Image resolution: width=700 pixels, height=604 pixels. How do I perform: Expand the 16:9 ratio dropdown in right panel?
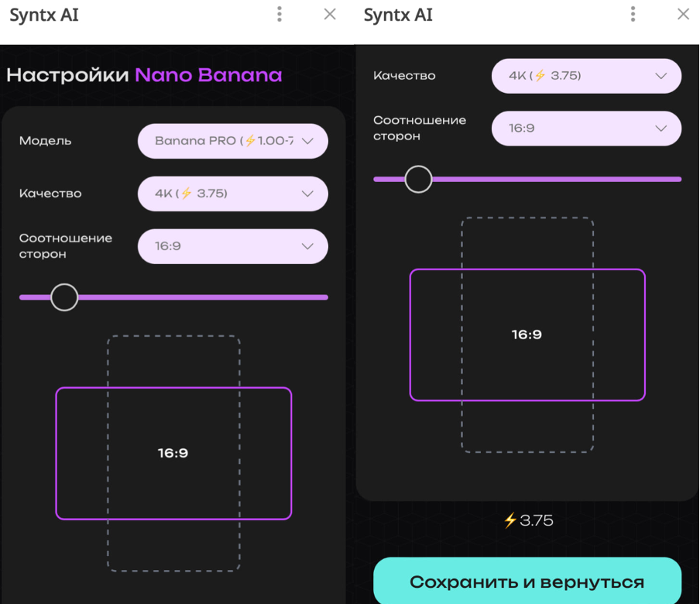586,129
